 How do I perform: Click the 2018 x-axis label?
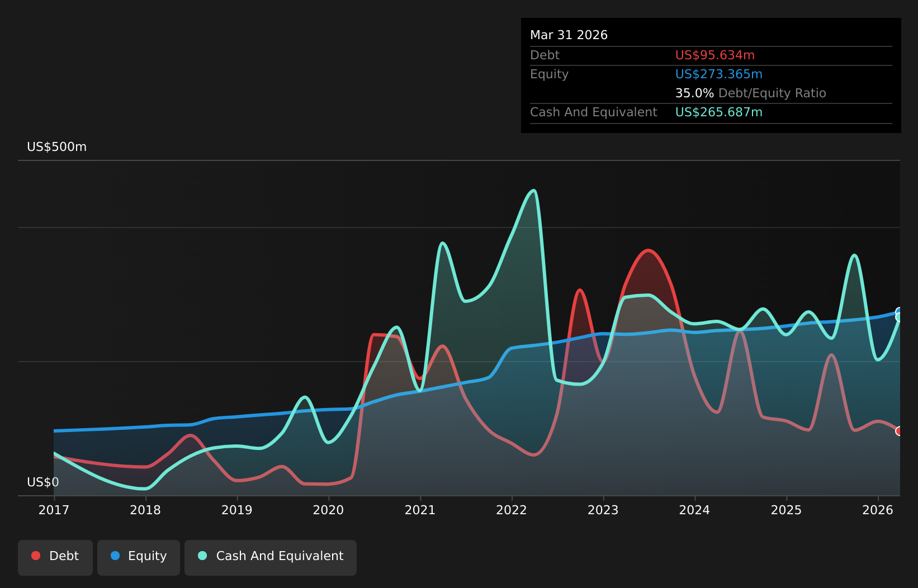click(145, 510)
